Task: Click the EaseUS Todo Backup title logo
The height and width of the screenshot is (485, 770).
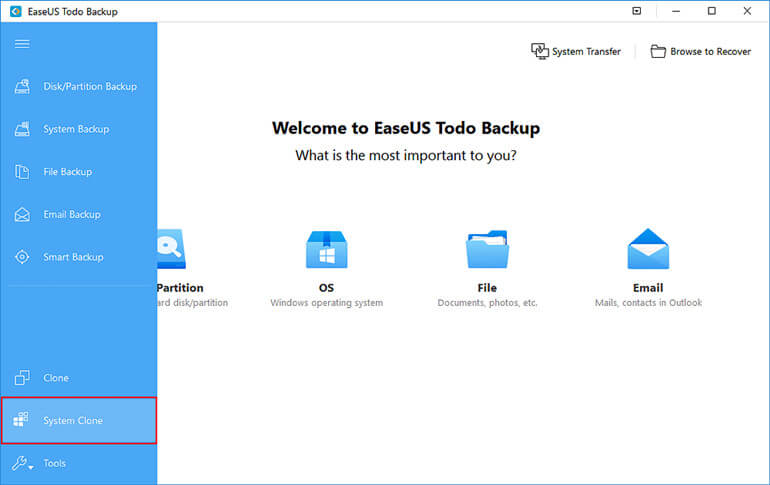Action: click(16, 11)
